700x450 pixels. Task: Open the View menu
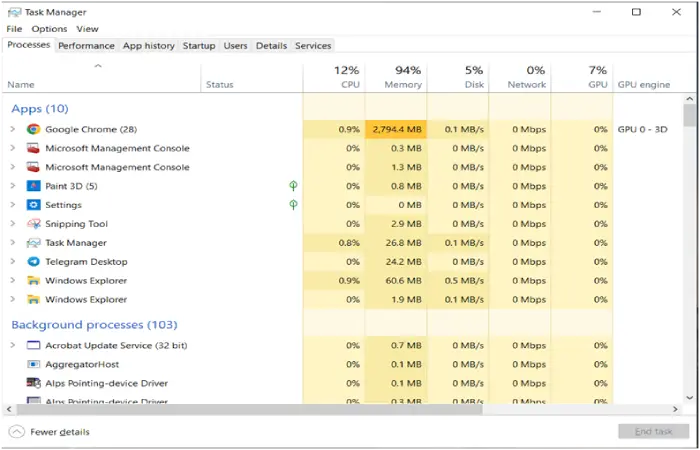click(87, 29)
